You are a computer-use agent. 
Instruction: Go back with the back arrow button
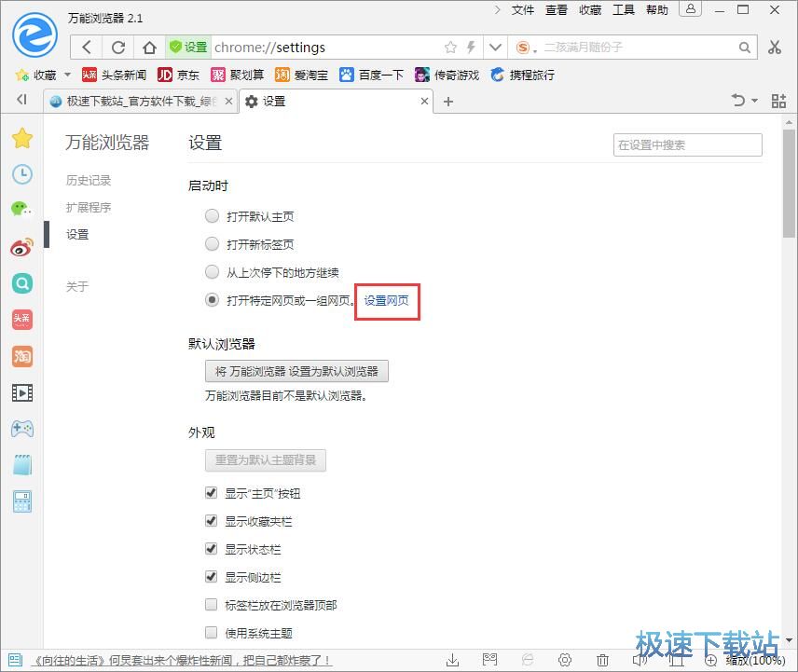pyautogui.click(x=87, y=48)
